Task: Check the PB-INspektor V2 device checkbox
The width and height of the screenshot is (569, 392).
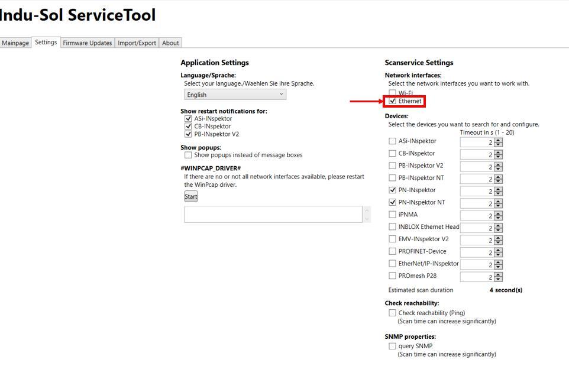Action: pyautogui.click(x=392, y=166)
